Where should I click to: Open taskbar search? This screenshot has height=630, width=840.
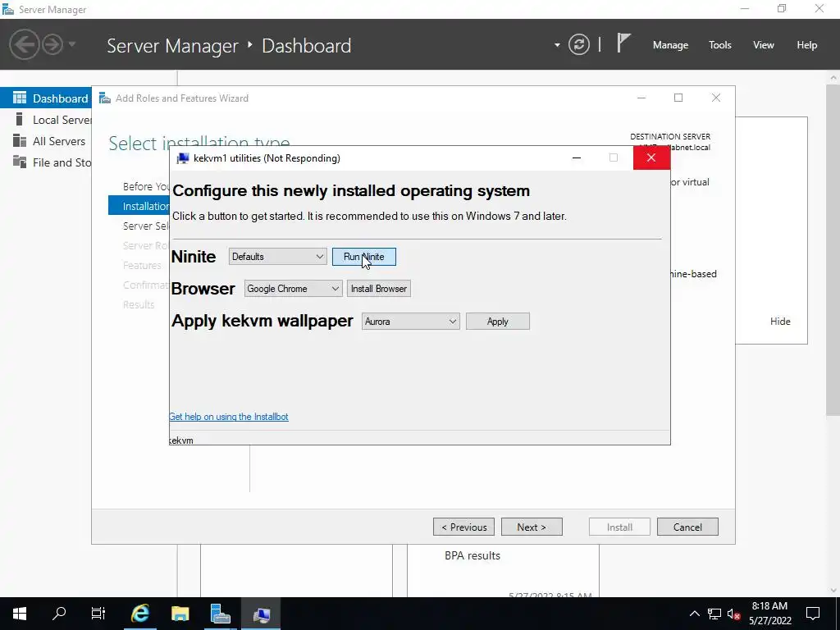(59, 614)
